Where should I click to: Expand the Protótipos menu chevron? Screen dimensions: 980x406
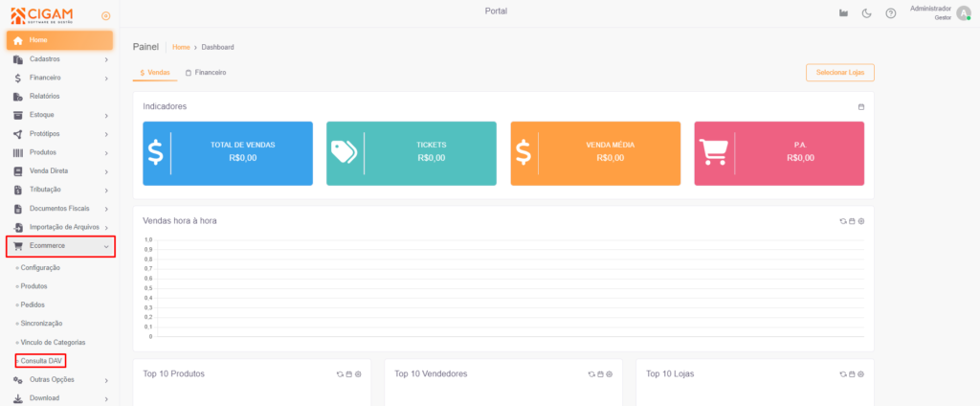106,134
